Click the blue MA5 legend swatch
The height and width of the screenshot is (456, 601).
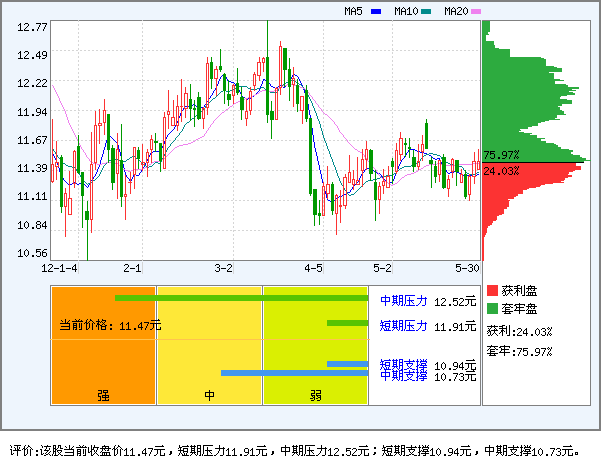tap(375, 12)
